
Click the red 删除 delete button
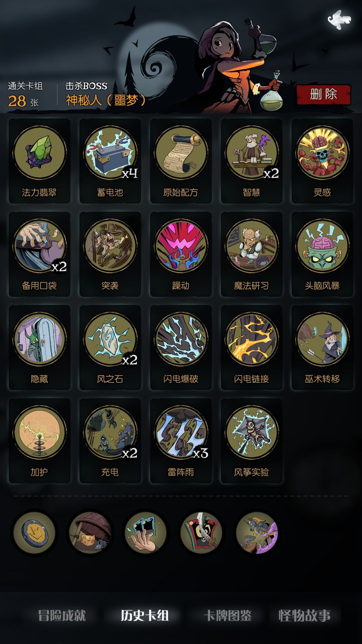point(323,94)
